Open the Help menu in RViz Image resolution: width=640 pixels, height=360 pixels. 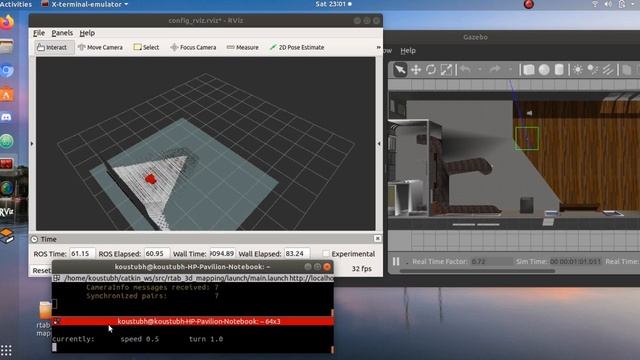tap(87, 33)
